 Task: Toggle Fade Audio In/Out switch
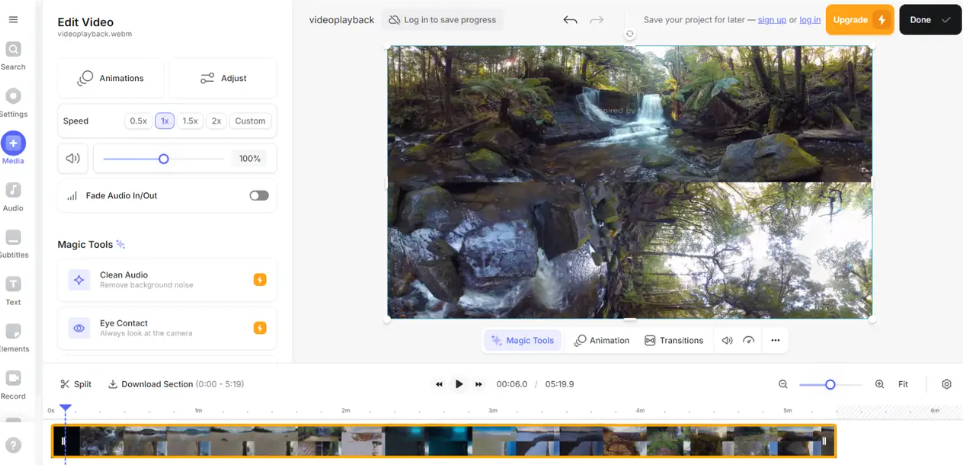(259, 195)
